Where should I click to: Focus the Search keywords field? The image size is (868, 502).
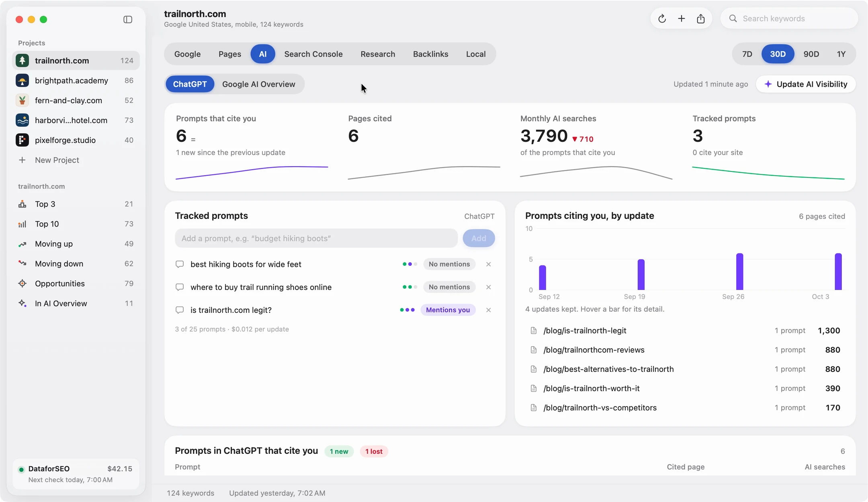tap(789, 18)
